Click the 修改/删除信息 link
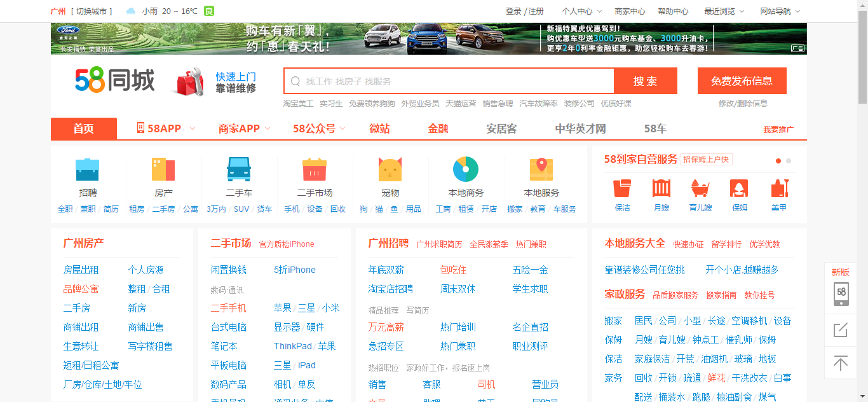Viewport: 868px width, 402px height. 743,103
